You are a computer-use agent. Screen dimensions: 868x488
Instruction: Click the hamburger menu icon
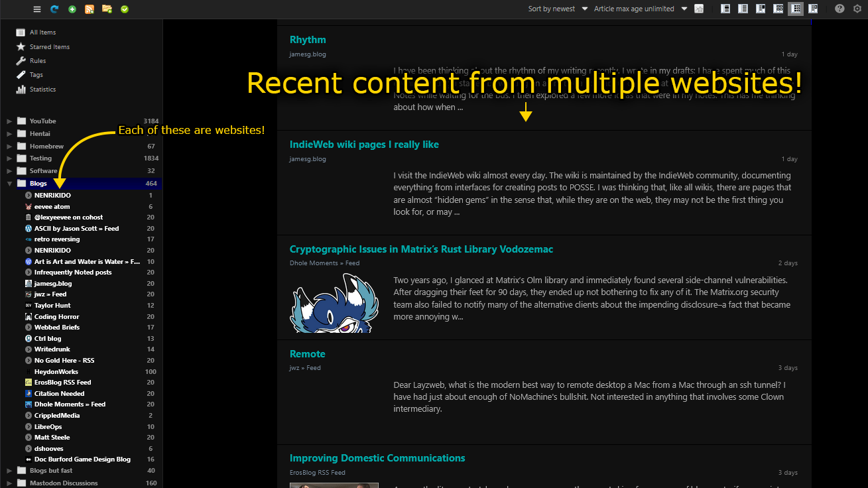click(37, 9)
